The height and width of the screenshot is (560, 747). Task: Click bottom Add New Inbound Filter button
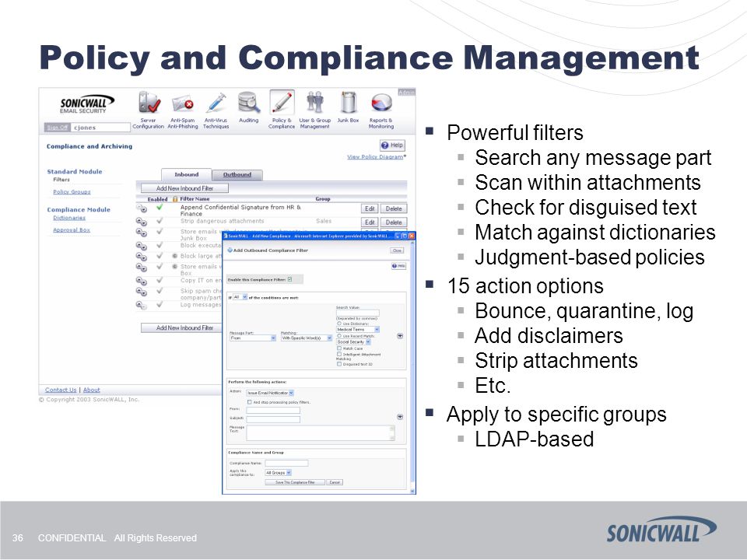pos(182,327)
